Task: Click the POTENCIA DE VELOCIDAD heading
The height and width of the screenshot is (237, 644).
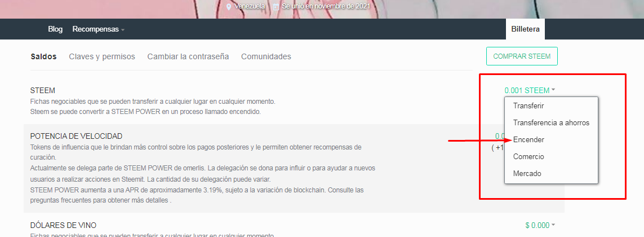Action: point(77,136)
